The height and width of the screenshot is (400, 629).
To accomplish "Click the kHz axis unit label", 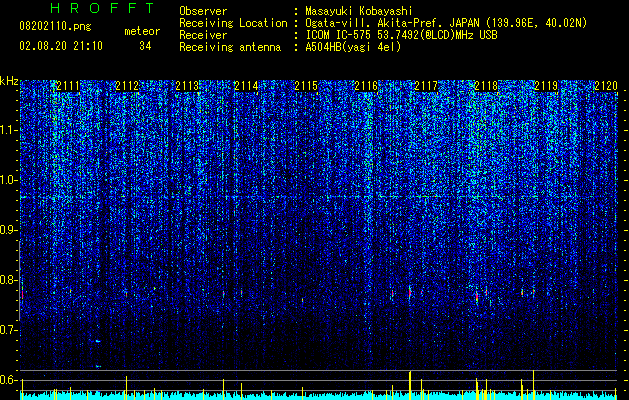I will click(9, 81).
